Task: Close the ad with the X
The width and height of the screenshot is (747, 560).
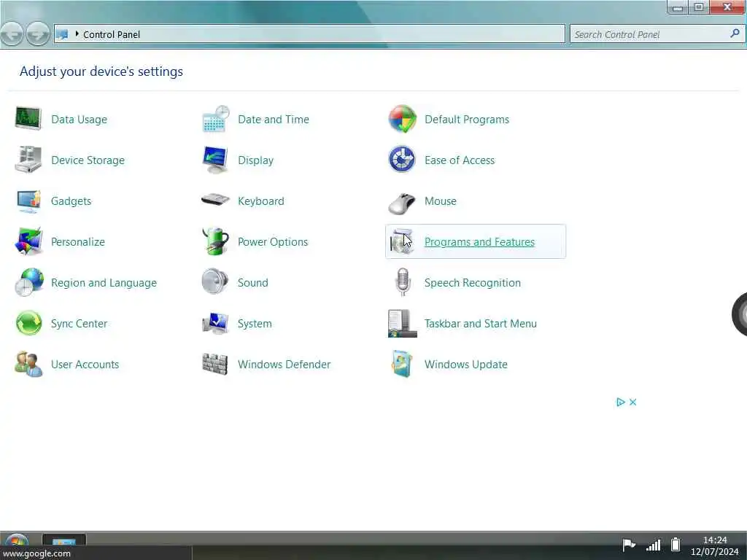Action: [632, 402]
